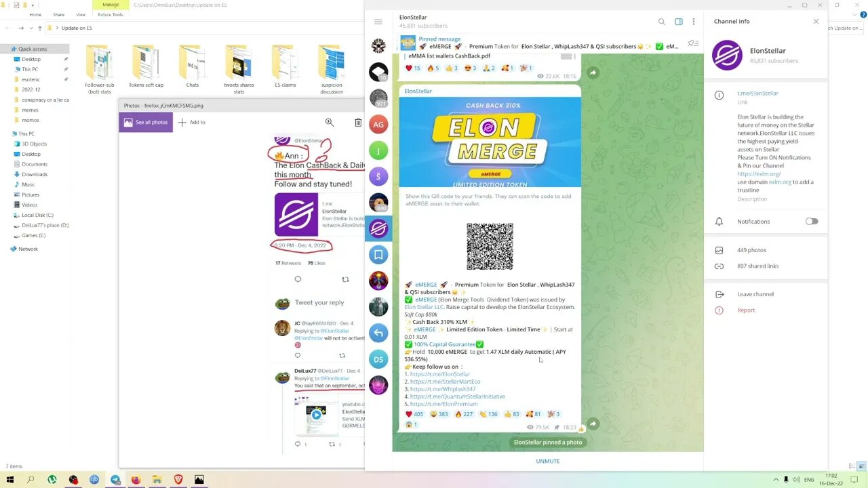
Task: Open the t.me/Whiplash347 link in the post
Action: pyautogui.click(x=443, y=389)
